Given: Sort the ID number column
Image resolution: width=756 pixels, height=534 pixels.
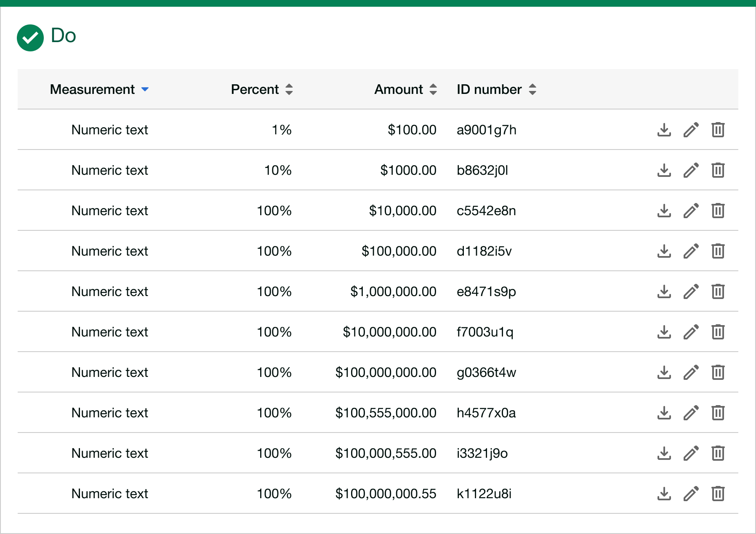Looking at the screenshot, I should click(532, 89).
